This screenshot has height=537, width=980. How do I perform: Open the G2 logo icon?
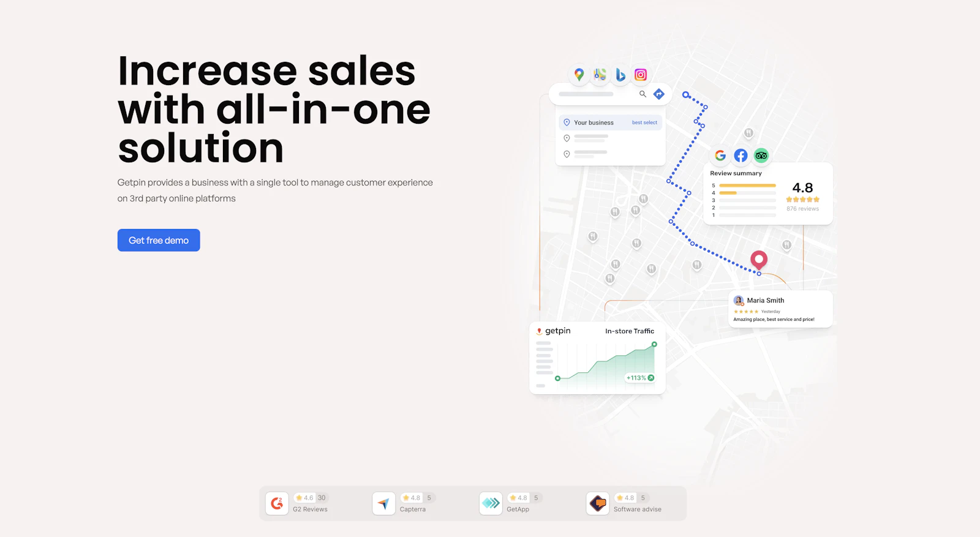(x=277, y=503)
